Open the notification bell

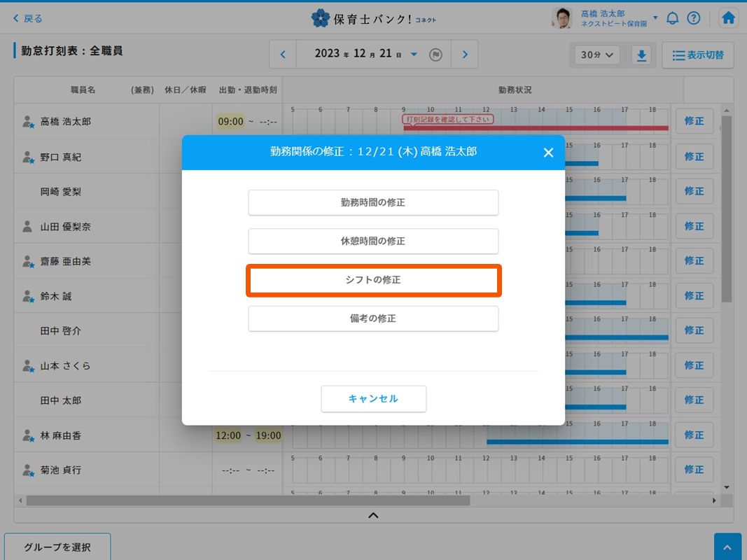(x=672, y=18)
